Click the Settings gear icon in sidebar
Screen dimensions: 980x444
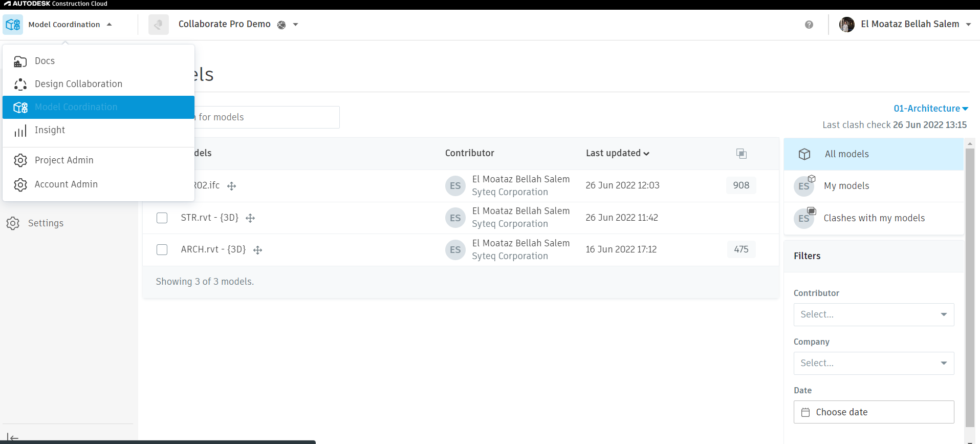[x=13, y=223]
